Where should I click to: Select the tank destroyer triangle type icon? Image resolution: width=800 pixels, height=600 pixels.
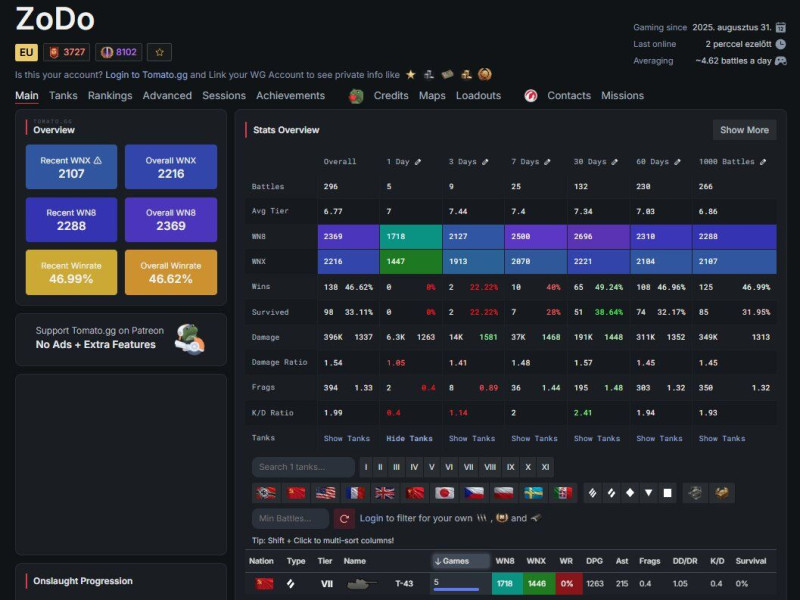648,493
